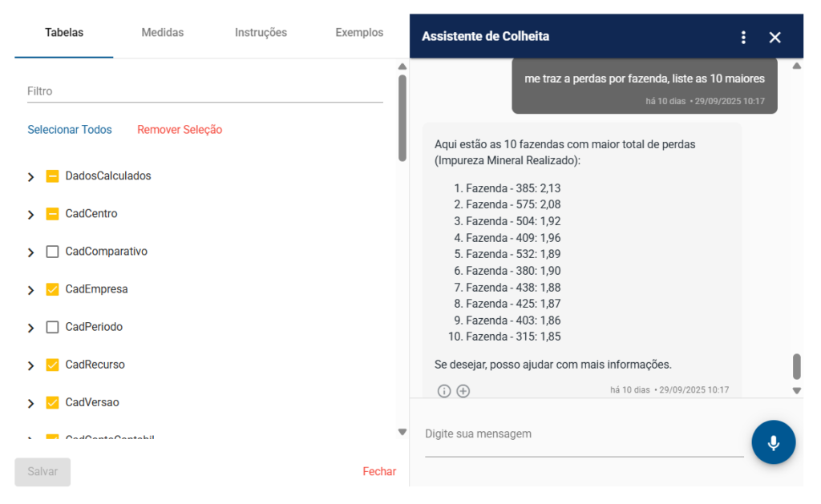This screenshot has width=821, height=504.
Task: Switch to the Medidas tab
Action: (x=163, y=33)
